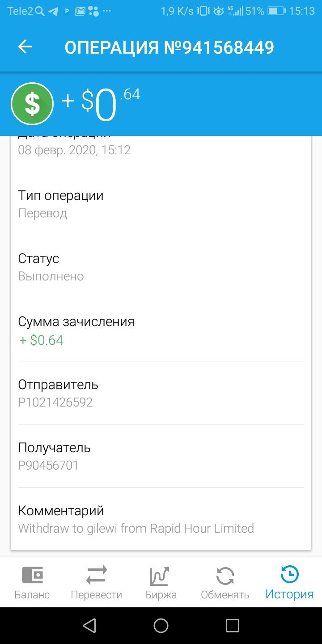Select recipient account P90456701
Viewport: 322px width, 644px height.
point(48,465)
